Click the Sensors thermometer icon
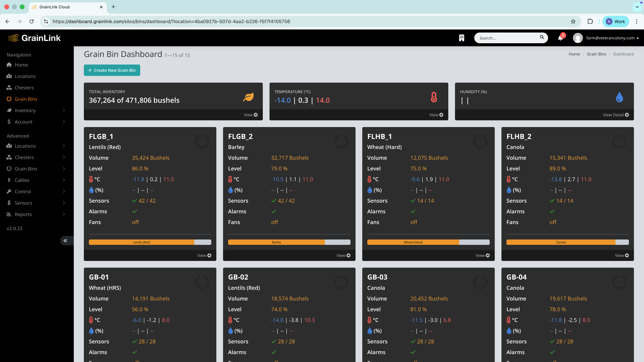Image resolution: width=644 pixels, height=362 pixels. tap(9, 203)
